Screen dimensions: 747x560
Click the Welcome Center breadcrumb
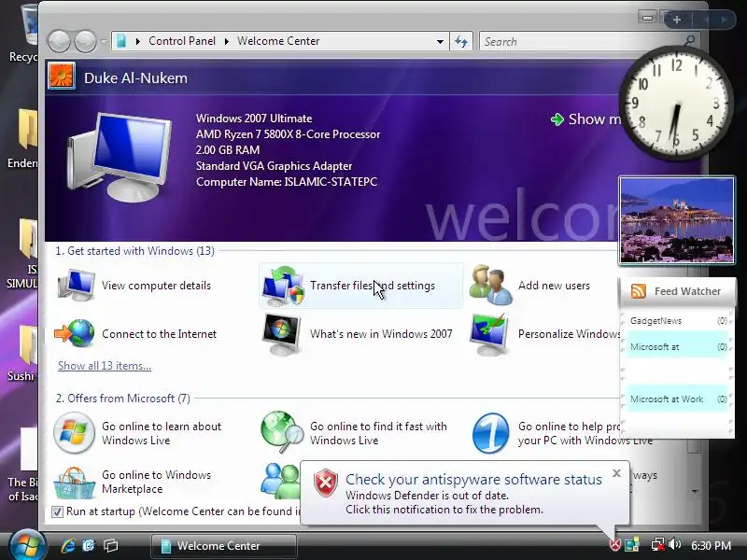(278, 41)
